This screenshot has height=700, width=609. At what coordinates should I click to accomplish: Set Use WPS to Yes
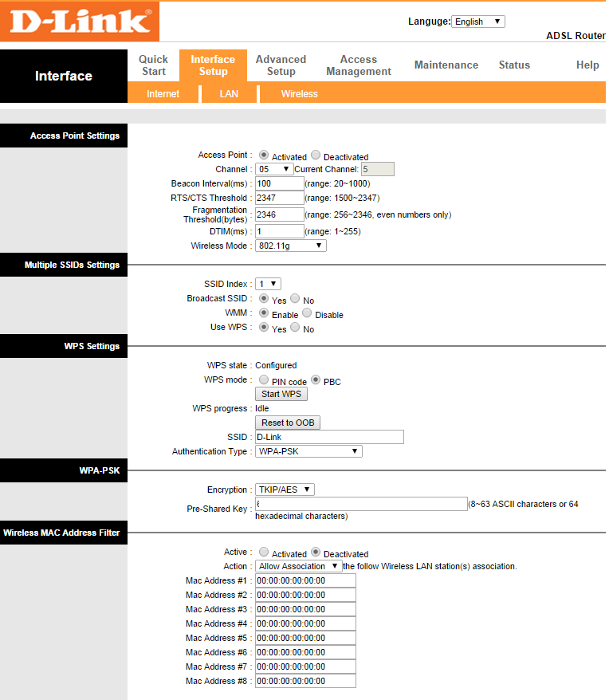coord(264,327)
